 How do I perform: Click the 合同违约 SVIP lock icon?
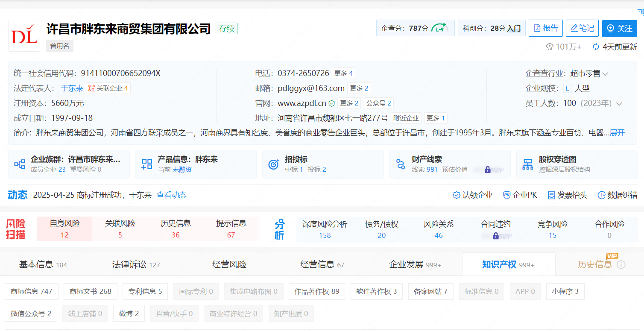pyautogui.click(x=495, y=236)
